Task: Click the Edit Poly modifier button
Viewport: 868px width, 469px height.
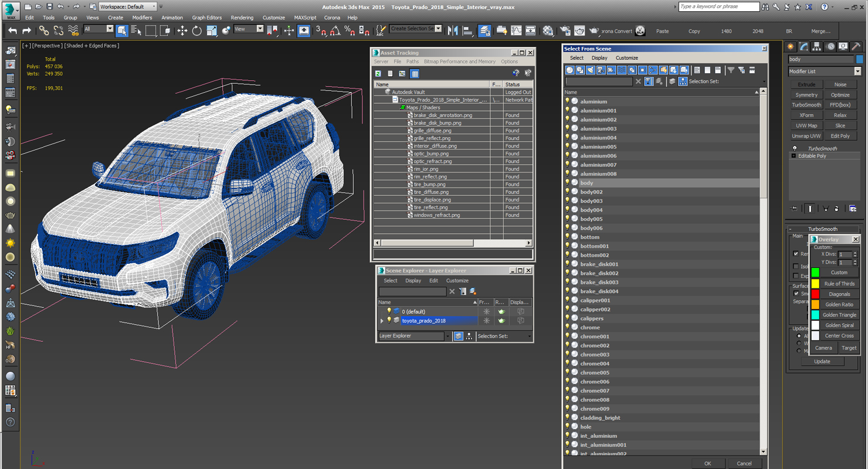Action: pyautogui.click(x=840, y=136)
